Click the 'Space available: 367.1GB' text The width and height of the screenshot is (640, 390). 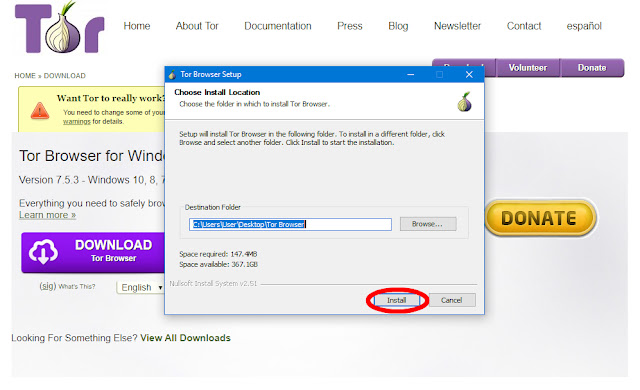point(218,264)
